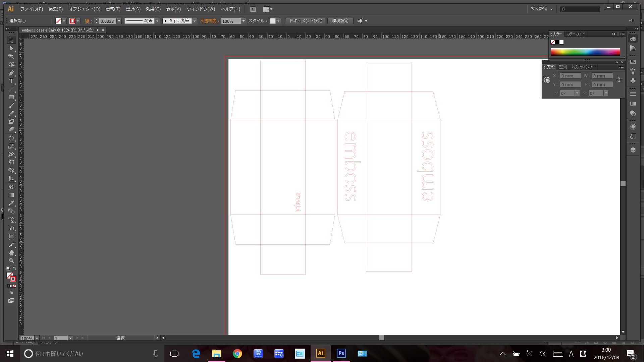Switch to the カラーガイド tab

point(576,34)
